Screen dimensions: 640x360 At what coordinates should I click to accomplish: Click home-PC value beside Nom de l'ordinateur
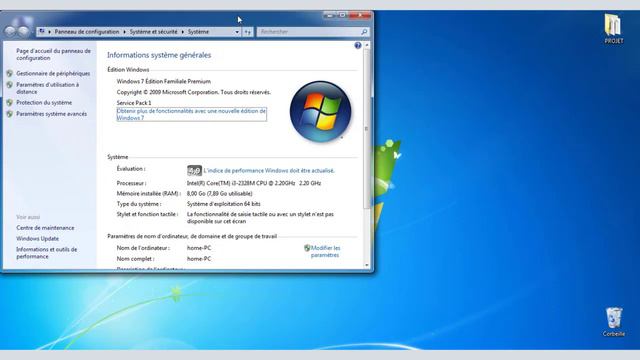click(199, 248)
